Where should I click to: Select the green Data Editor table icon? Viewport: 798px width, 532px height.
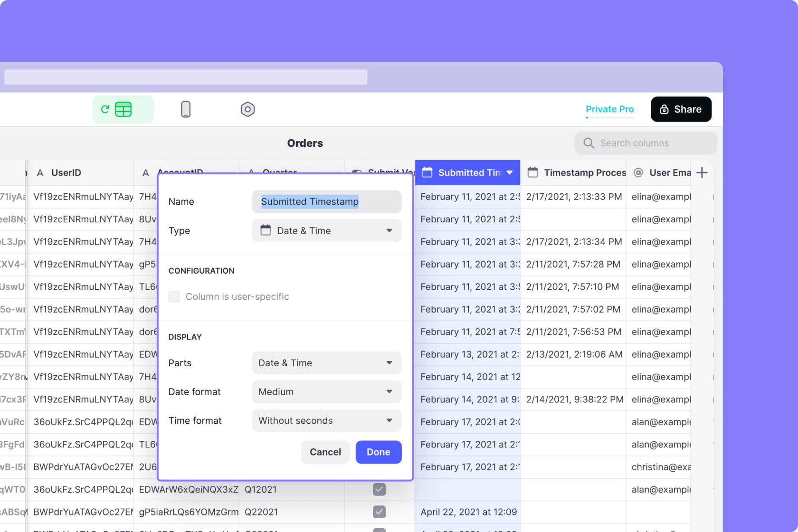(123, 109)
